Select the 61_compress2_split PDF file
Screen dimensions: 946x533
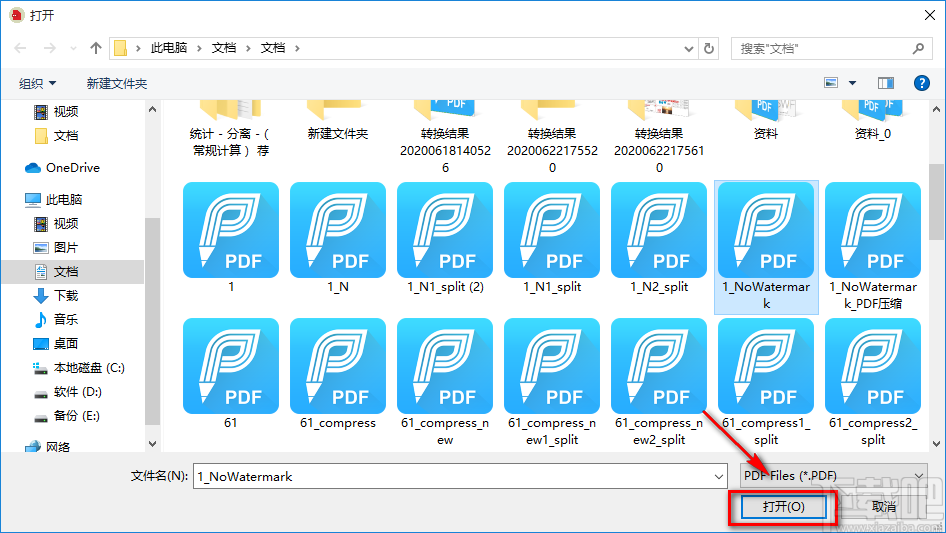pyautogui.click(x=873, y=383)
